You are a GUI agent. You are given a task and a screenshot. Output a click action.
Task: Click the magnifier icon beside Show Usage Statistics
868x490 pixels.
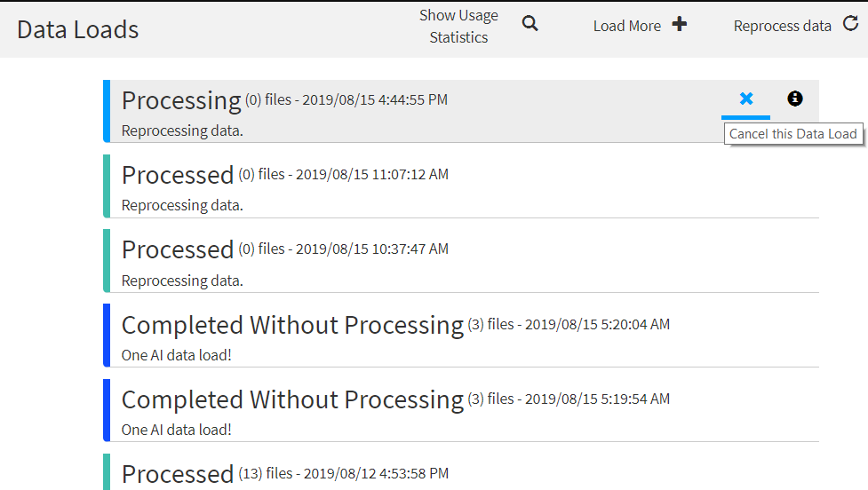pyautogui.click(x=530, y=24)
